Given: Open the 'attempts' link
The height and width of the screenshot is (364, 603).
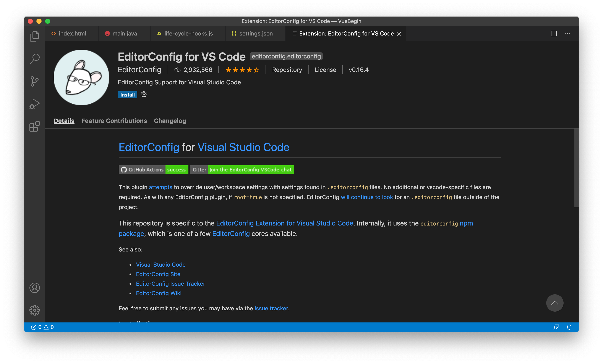Looking at the screenshot, I should click(x=160, y=187).
